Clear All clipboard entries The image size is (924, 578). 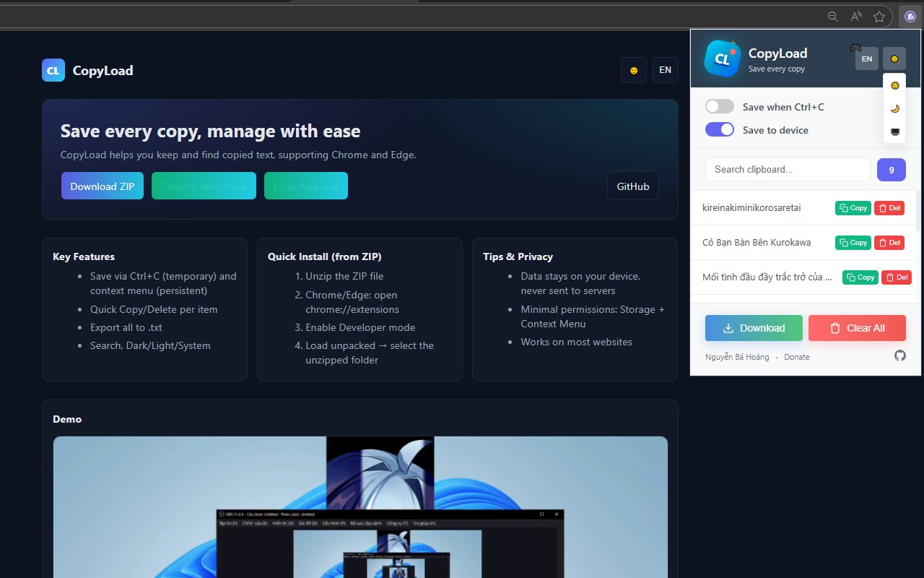point(857,328)
